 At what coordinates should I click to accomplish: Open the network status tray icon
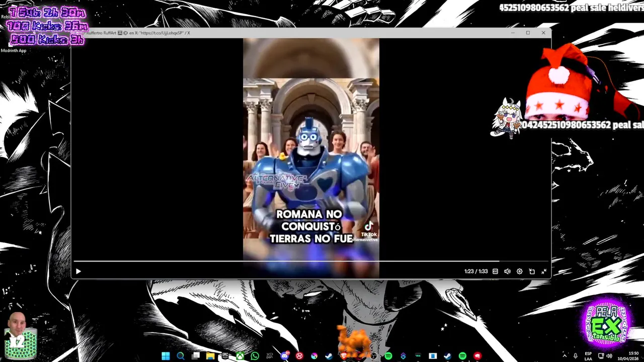601,356
